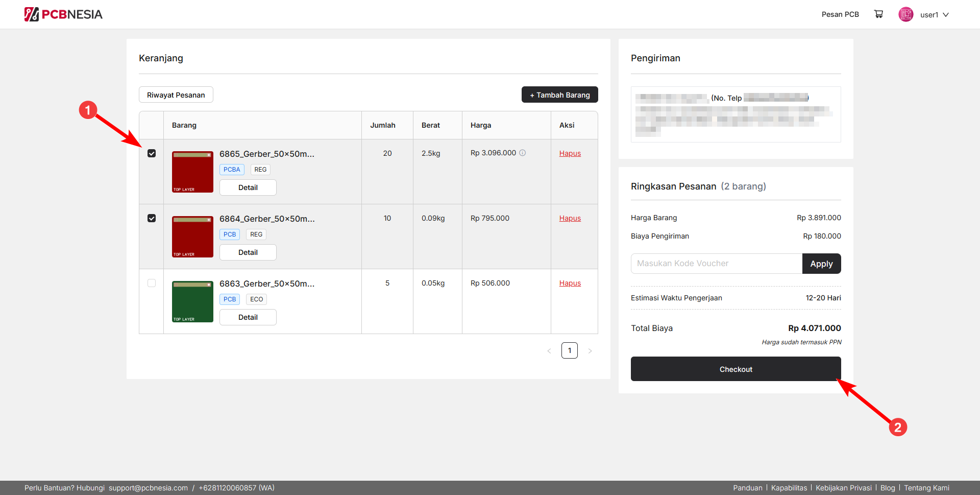Uncheck the 6864_Gerber item checkbox
This screenshot has height=495, width=980.
152,218
